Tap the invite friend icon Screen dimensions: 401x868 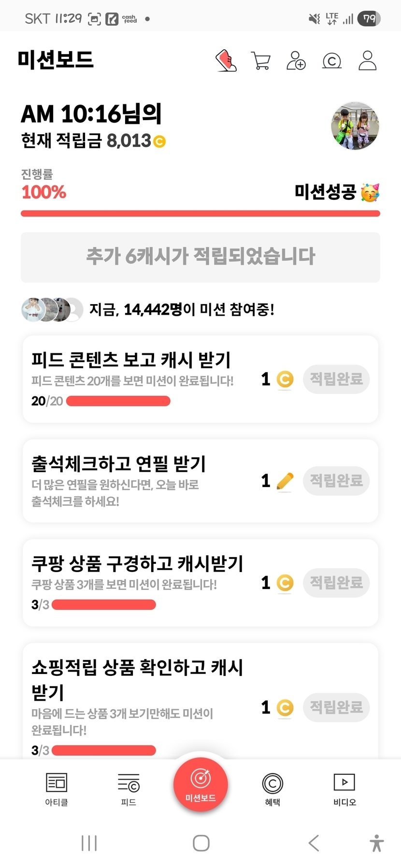(x=296, y=61)
